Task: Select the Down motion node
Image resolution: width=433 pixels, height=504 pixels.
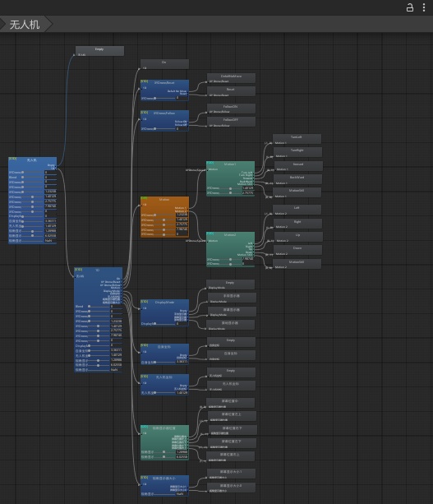Action: 298,251
